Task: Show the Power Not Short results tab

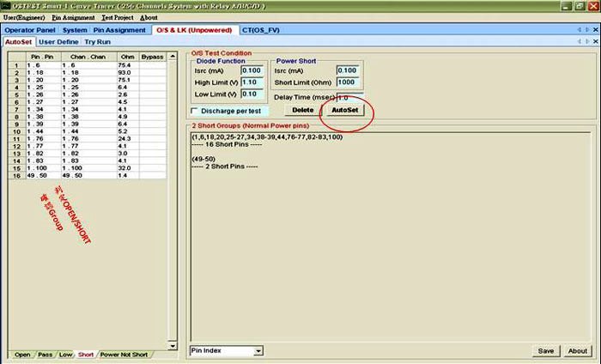Action: (x=124, y=355)
